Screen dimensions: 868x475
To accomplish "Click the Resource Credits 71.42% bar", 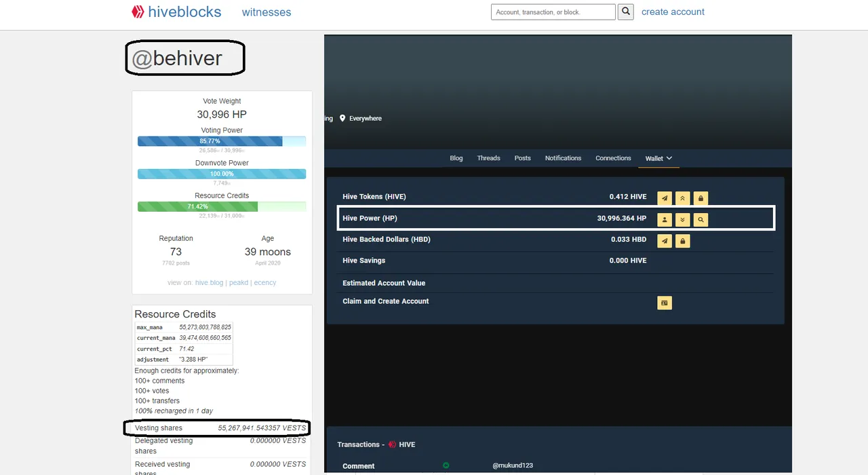I will [222, 206].
